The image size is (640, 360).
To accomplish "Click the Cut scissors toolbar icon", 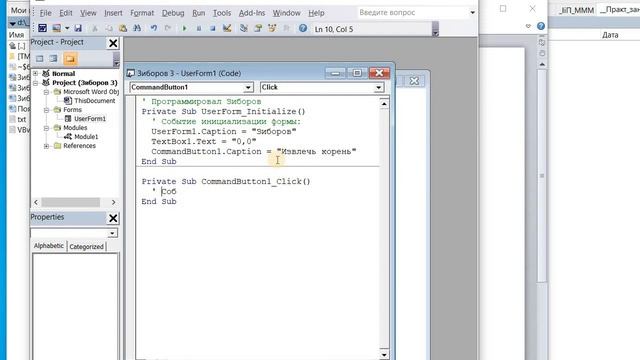I will pos(95,28).
